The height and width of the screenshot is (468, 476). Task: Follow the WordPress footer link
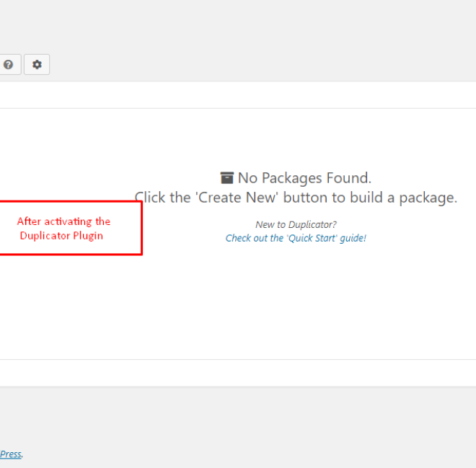11,454
